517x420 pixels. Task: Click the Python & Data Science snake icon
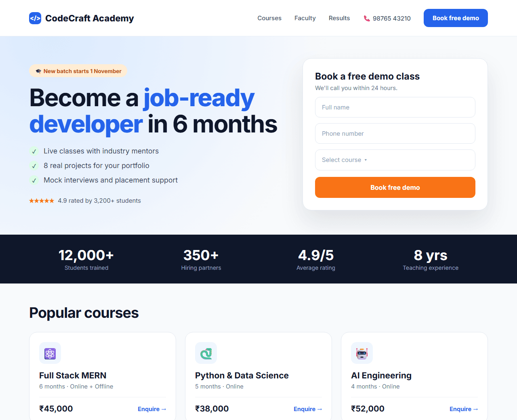(206, 353)
